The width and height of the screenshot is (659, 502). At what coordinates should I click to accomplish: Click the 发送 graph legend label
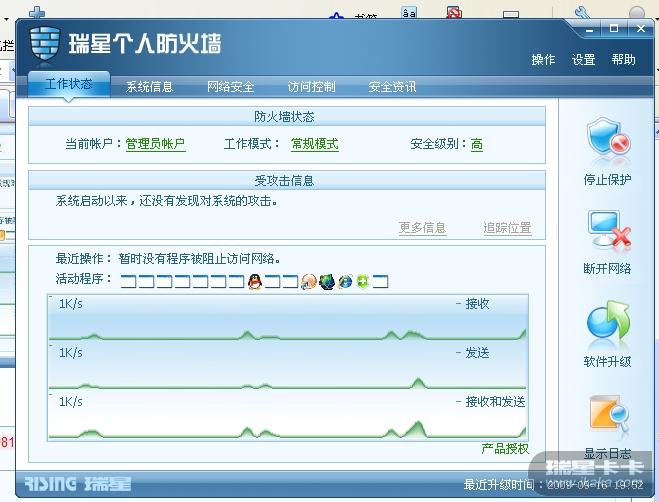477,353
